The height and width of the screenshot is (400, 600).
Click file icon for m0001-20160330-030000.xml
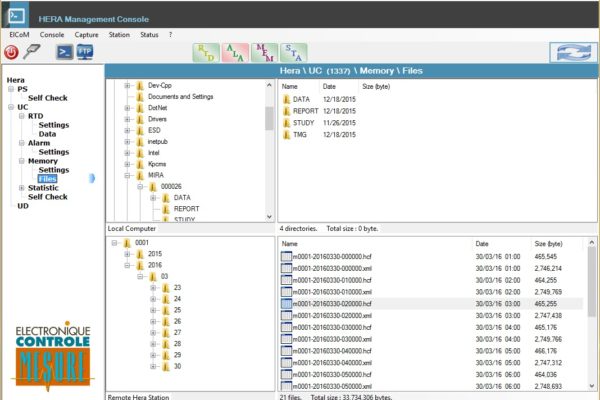coord(286,339)
